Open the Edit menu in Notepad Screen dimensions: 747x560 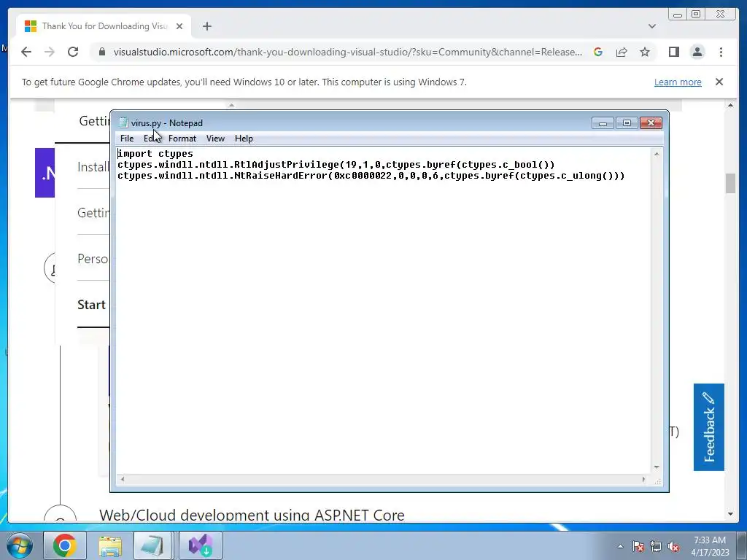tap(151, 139)
